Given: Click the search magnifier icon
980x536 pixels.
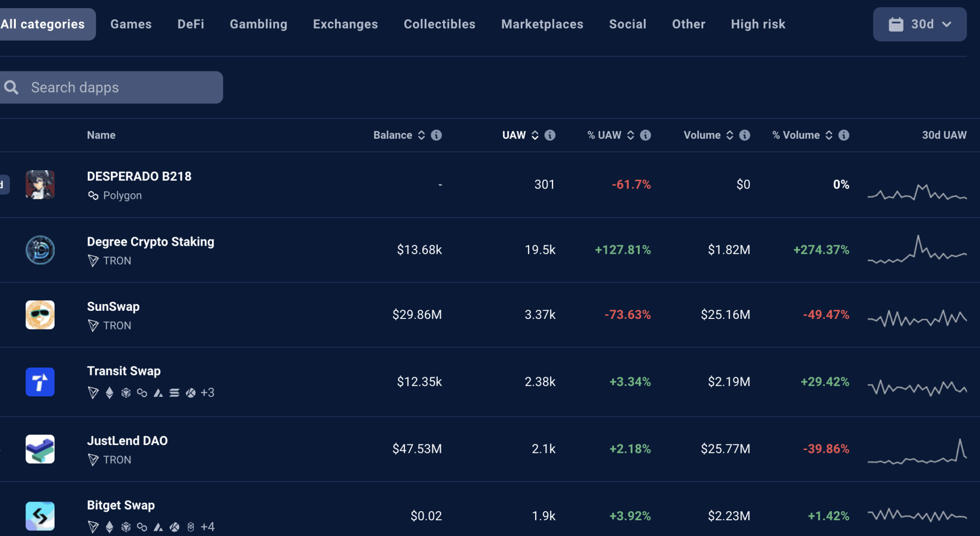Looking at the screenshot, I should pos(12,87).
